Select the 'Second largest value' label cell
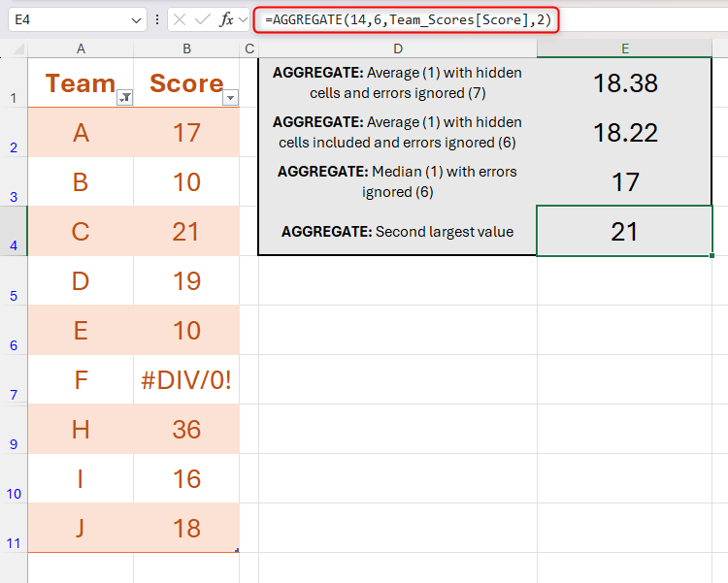The height and width of the screenshot is (583, 728). pyautogui.click(x=398, y=231)
